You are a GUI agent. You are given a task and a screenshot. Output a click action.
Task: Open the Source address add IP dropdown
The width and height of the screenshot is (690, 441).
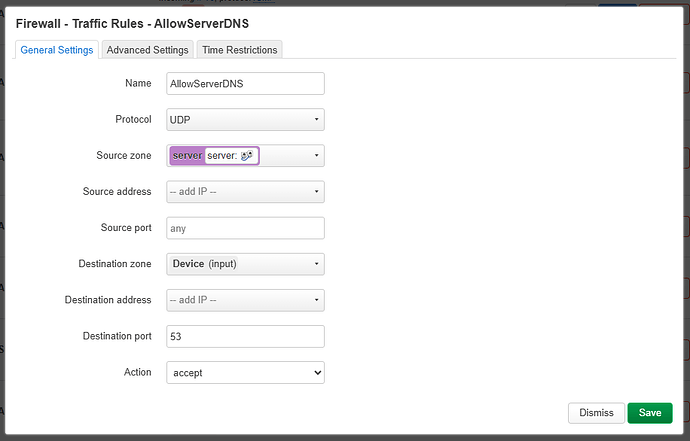click(x=245, y=192)
